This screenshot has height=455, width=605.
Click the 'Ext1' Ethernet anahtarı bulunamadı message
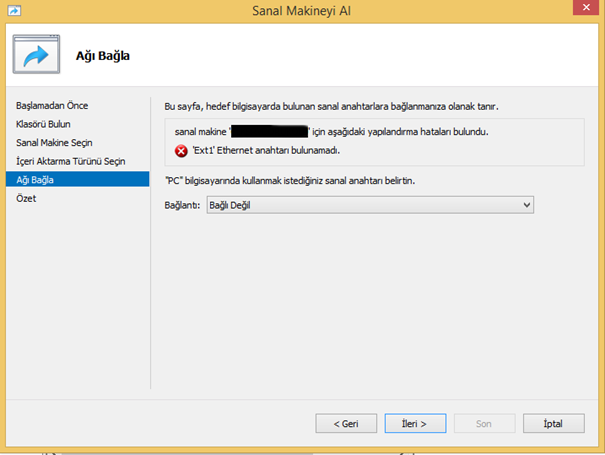266,151
